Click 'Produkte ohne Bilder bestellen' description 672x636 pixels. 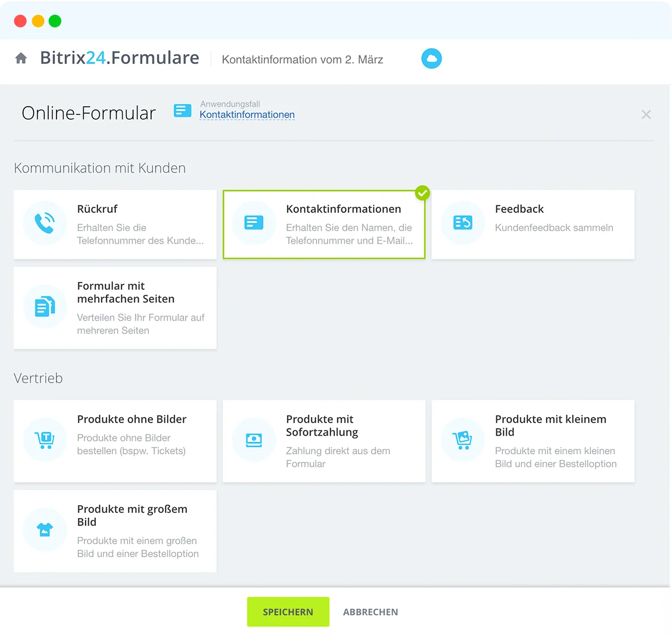pyautogui.click(x=131, y=444)
